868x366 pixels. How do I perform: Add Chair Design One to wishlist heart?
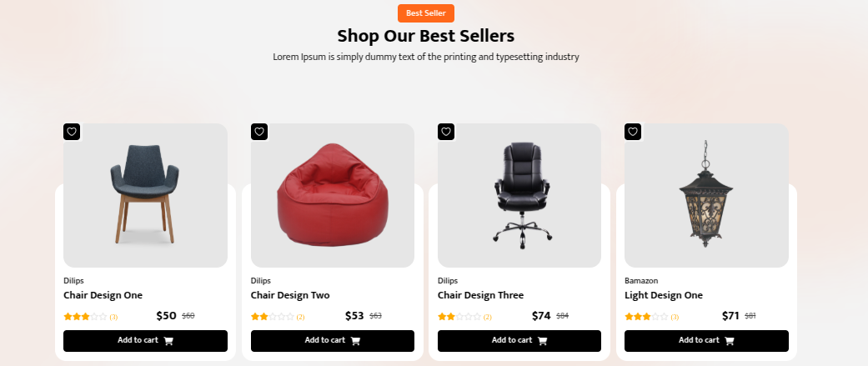[72, 132]
